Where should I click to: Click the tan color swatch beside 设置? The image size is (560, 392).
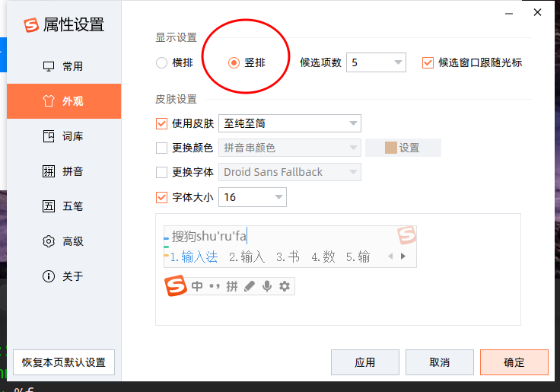coord(391,148)
